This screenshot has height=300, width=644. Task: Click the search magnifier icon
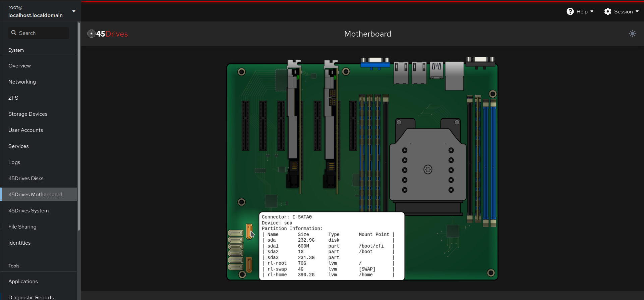tap(14, 33)
